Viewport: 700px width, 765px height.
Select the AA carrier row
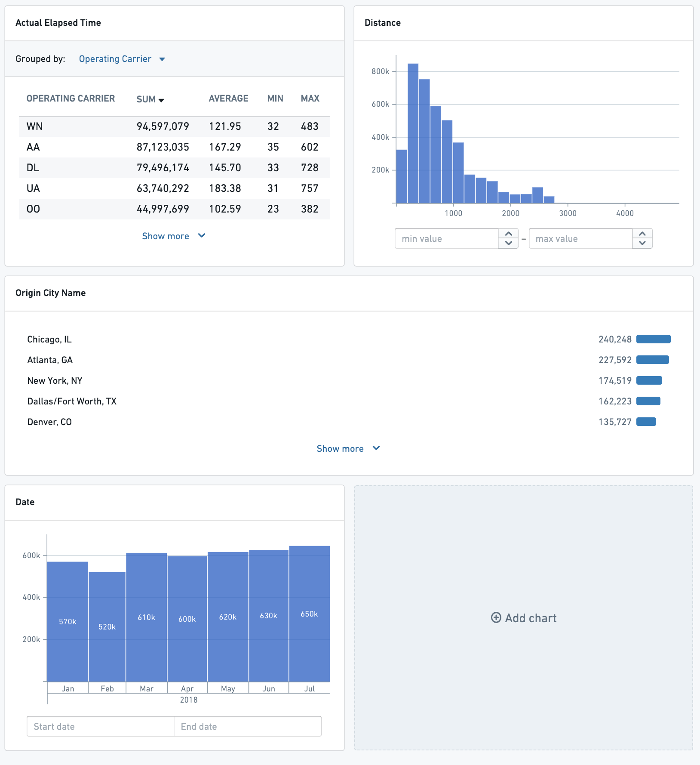coord(175,147)
